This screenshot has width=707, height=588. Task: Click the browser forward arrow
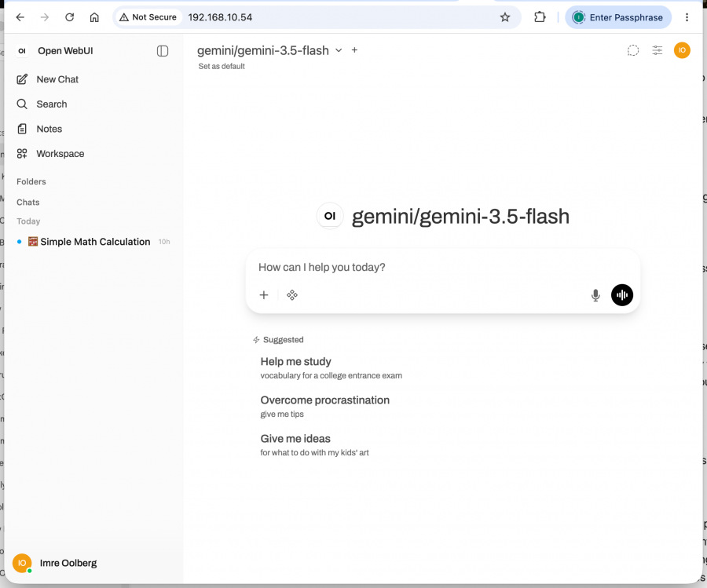pos(45,17)
